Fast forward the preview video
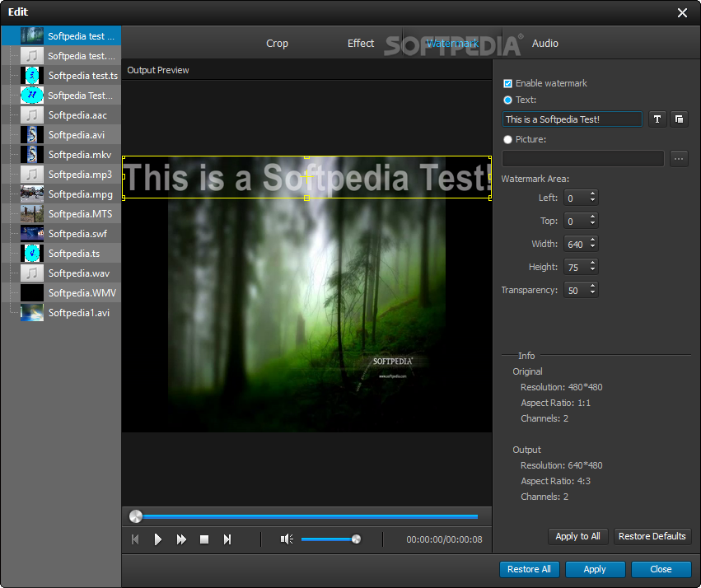Screen dimensions: 701x588 pos(181,539)
